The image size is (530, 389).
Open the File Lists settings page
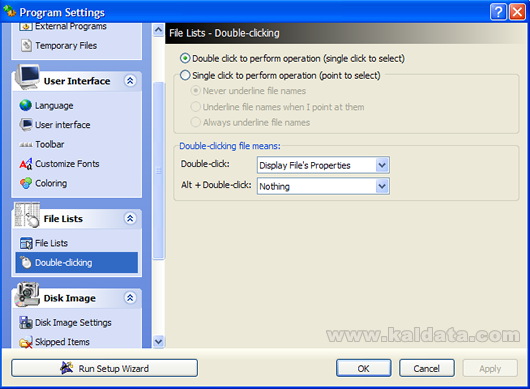point(51,243)
